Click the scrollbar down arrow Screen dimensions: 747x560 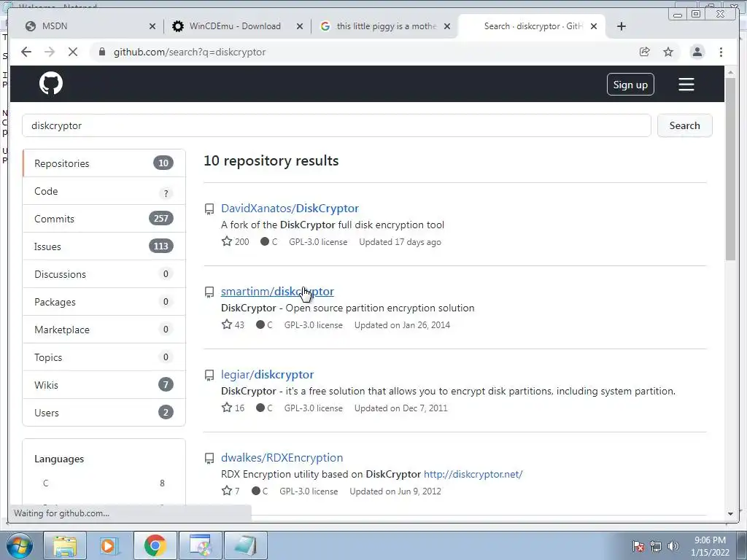click(730, 514)
